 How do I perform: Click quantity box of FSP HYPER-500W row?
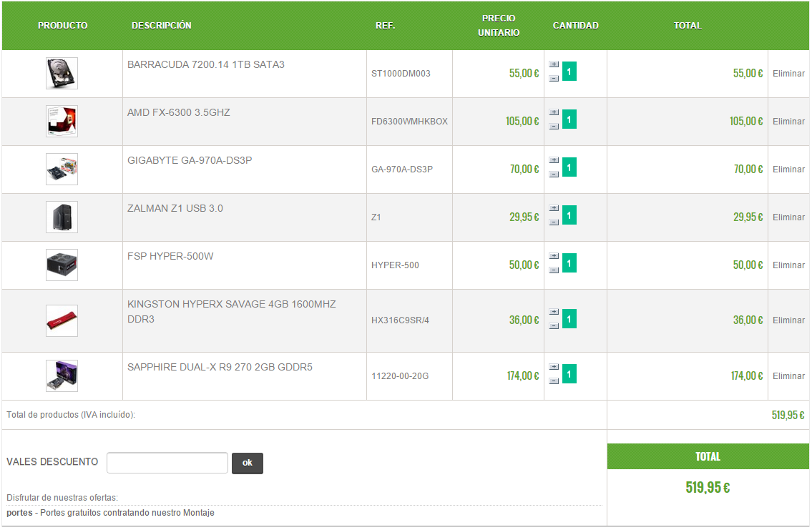569,263
